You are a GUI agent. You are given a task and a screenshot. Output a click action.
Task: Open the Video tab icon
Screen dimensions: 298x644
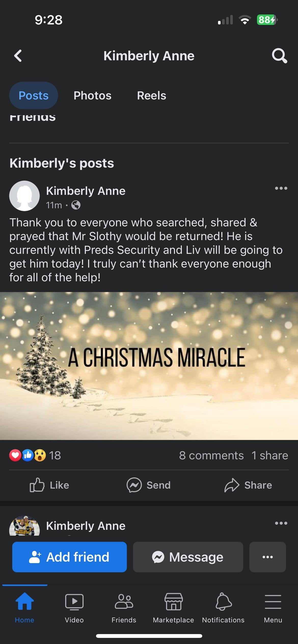pos(74,606)
